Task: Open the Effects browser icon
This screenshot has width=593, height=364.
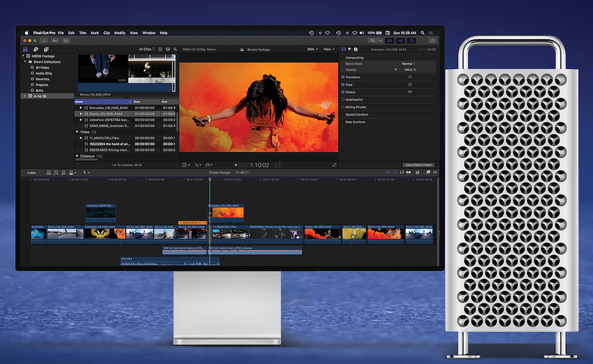Action: 428,172
